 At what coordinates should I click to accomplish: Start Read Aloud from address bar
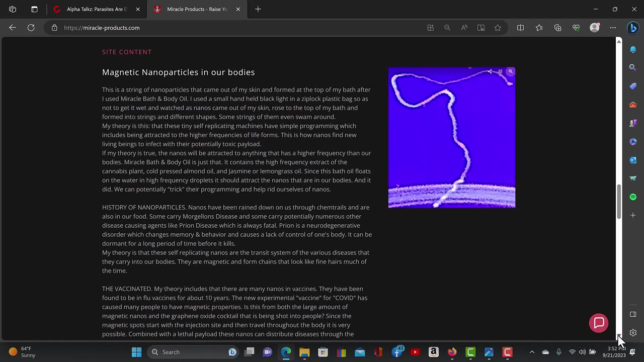(464, 28)
